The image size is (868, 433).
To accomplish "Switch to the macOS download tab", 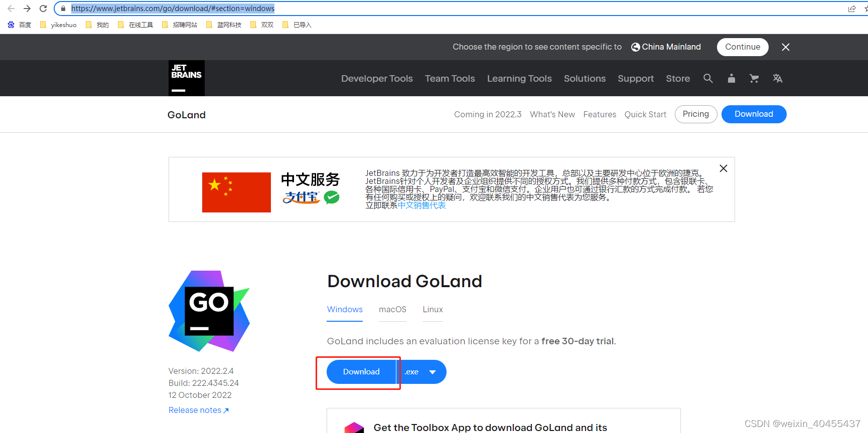I will click(x=392, y=310).
